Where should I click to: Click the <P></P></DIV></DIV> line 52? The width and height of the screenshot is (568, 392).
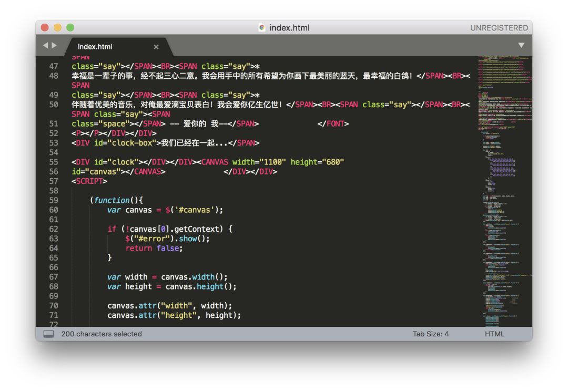114,133
